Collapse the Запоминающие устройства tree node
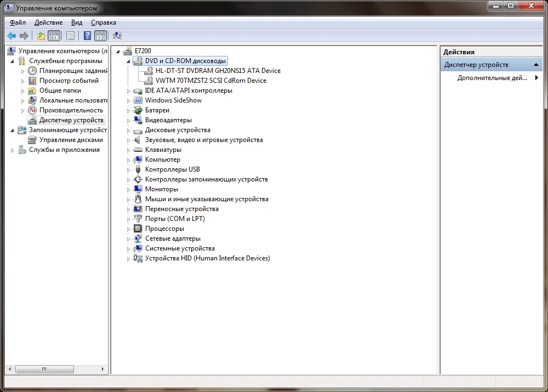The image size is (548, 392). tap(13, 130)
